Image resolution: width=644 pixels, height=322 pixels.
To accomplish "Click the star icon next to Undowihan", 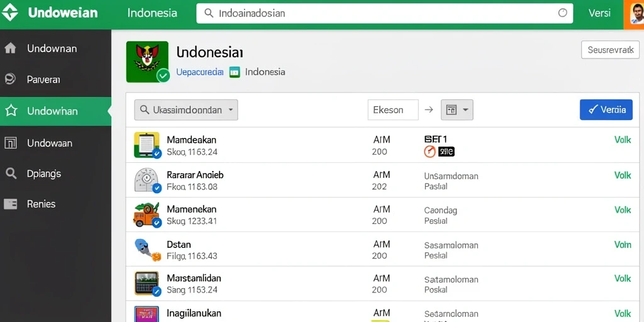I will [x=11, y=111].
